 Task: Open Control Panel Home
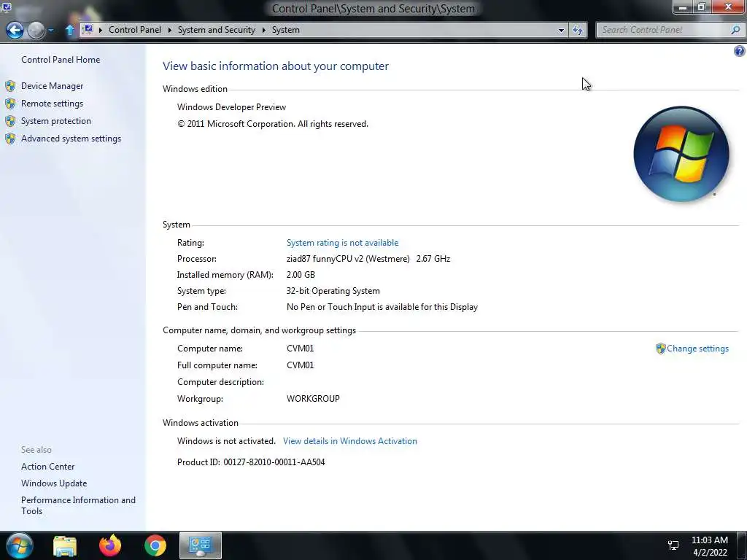click(61, 60)
